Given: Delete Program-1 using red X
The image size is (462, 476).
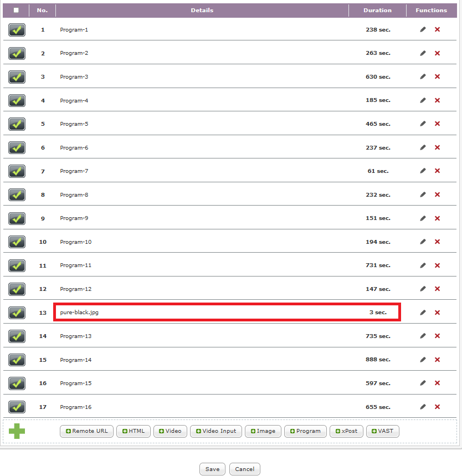Looking at the screenshot, I should click(437, 29).
